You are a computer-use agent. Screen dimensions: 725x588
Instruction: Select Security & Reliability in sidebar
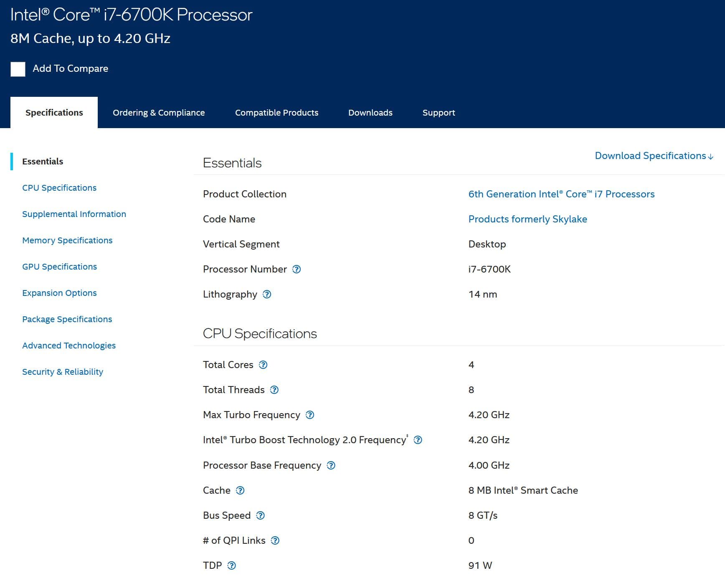63,372
